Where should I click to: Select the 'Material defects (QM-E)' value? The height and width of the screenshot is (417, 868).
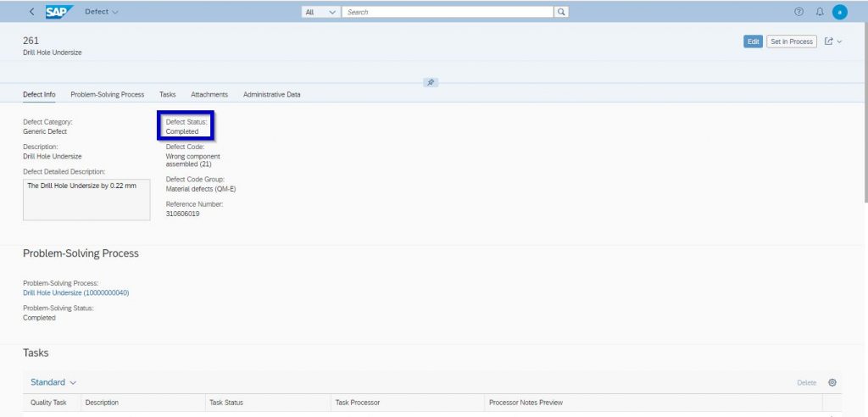(201, 189)
